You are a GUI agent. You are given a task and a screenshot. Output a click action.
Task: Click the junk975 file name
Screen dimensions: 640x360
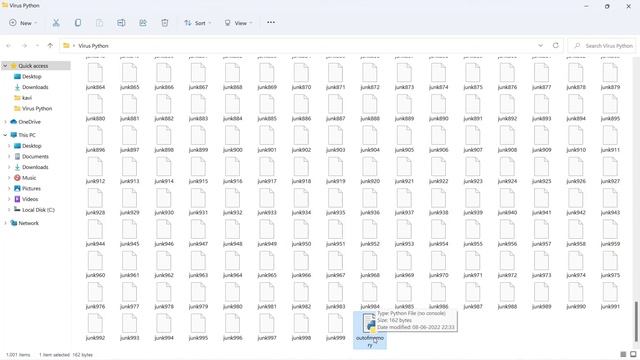pos(610,275)
